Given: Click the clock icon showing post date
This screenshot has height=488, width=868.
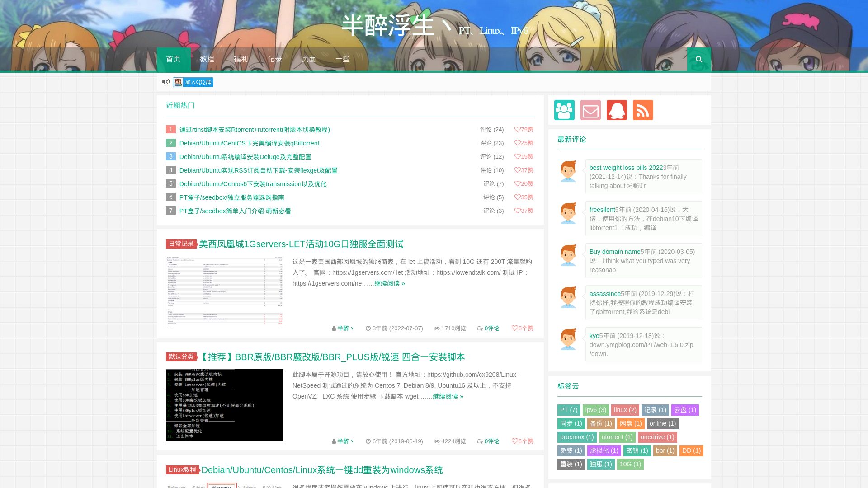Looking at the screenshot, I should [368, 328].
